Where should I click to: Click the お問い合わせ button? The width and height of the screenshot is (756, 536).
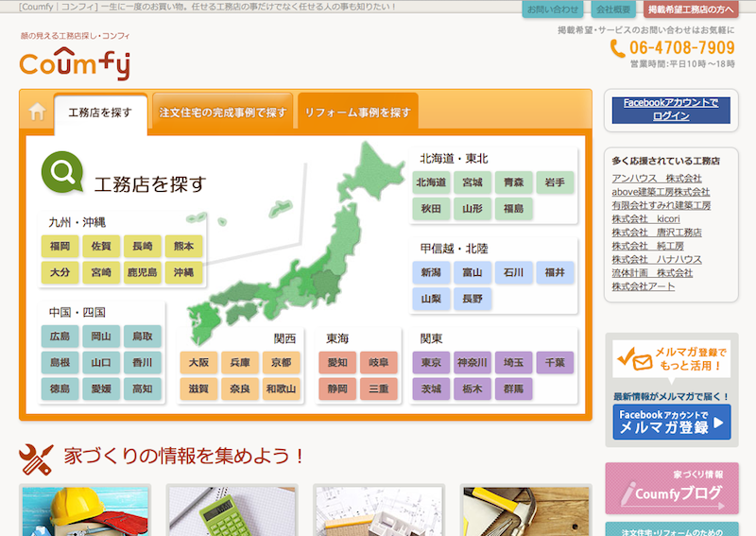[553, 9]
